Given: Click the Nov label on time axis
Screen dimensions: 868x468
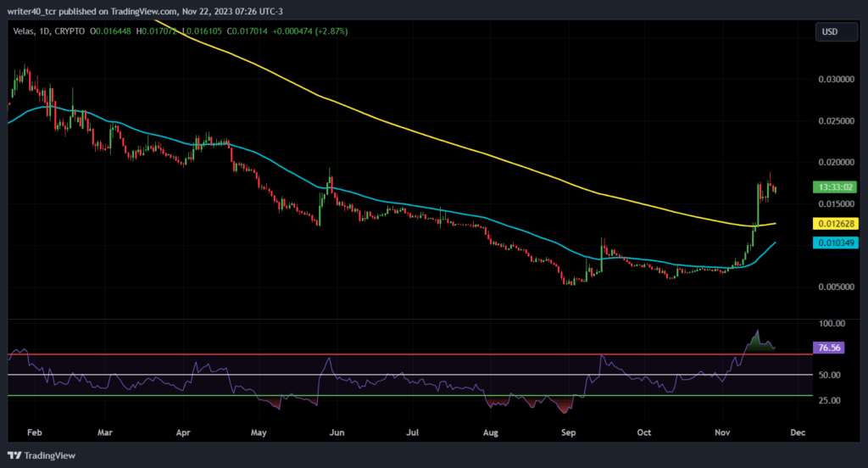Looking at the screenshot, I should (722, 432).
